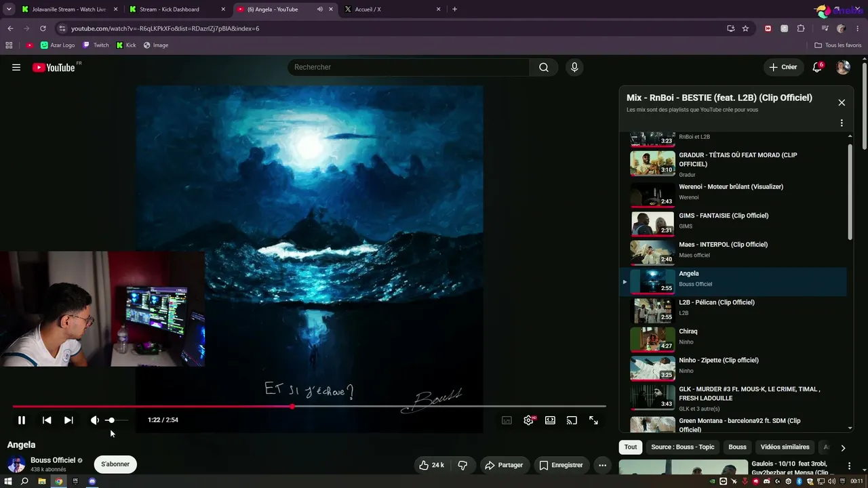Select the Tout filter chip
The image size is (868, 488).
[x=631, y=447]
